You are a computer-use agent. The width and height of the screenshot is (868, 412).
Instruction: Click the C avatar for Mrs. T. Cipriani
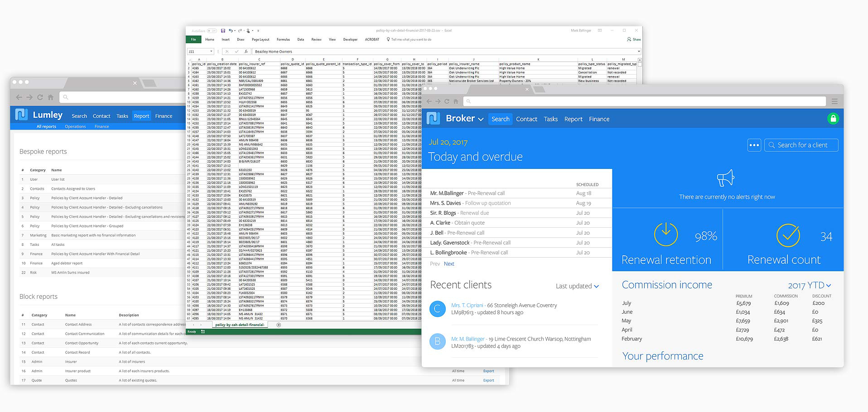437,309
